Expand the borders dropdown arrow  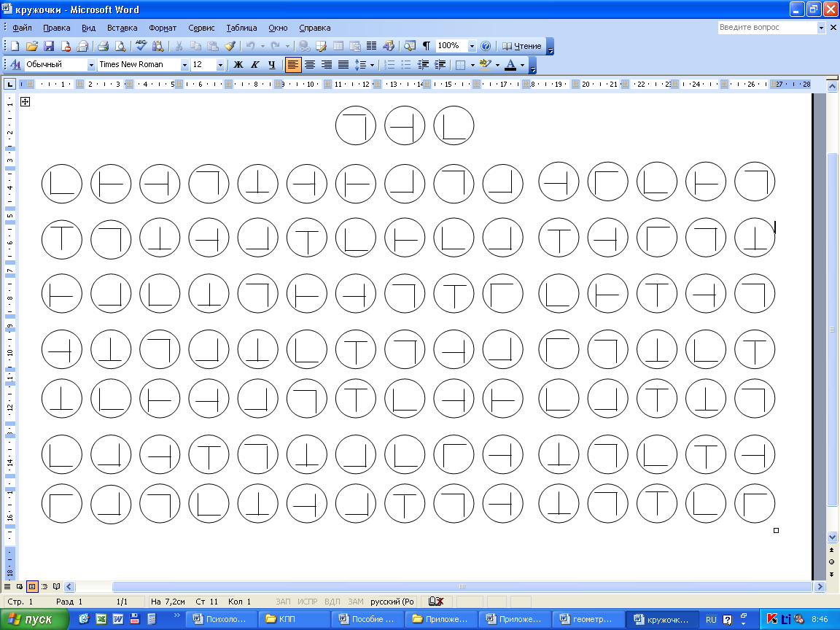472,65
